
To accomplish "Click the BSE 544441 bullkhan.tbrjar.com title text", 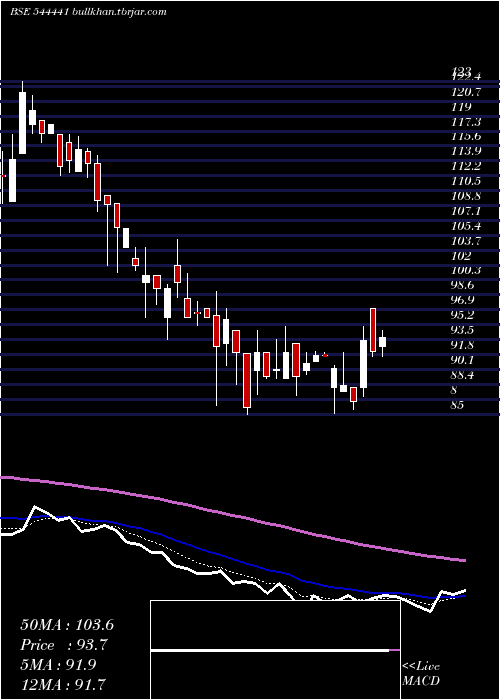I will tap(88, 12).
